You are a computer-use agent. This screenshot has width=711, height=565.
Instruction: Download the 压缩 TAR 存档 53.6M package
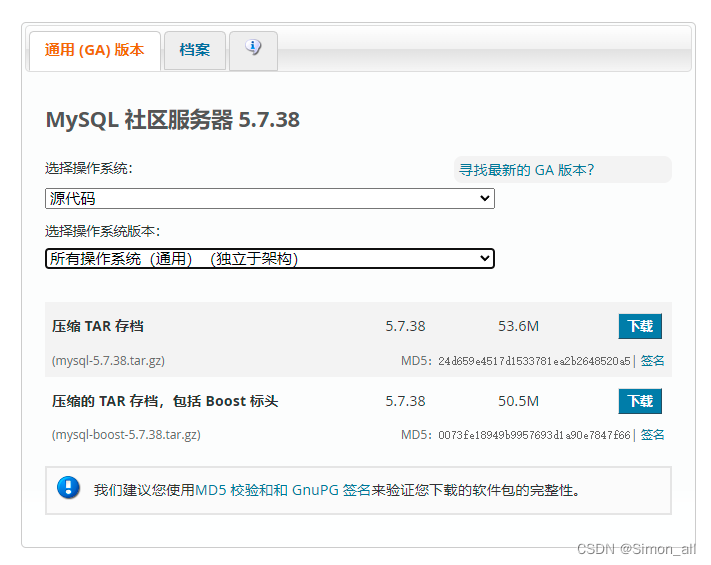coord(640,326)
